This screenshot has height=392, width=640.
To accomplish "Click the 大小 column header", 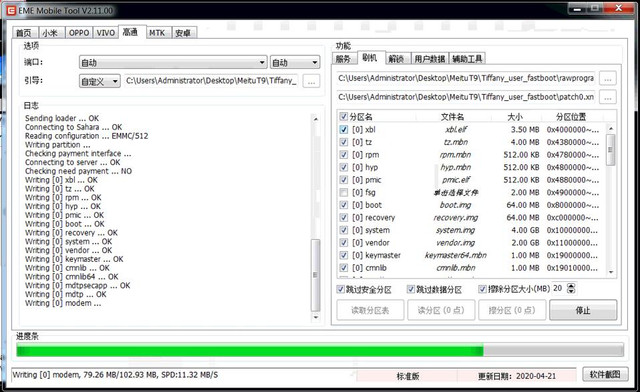I will pyautogui.click(x=515, y=117).
